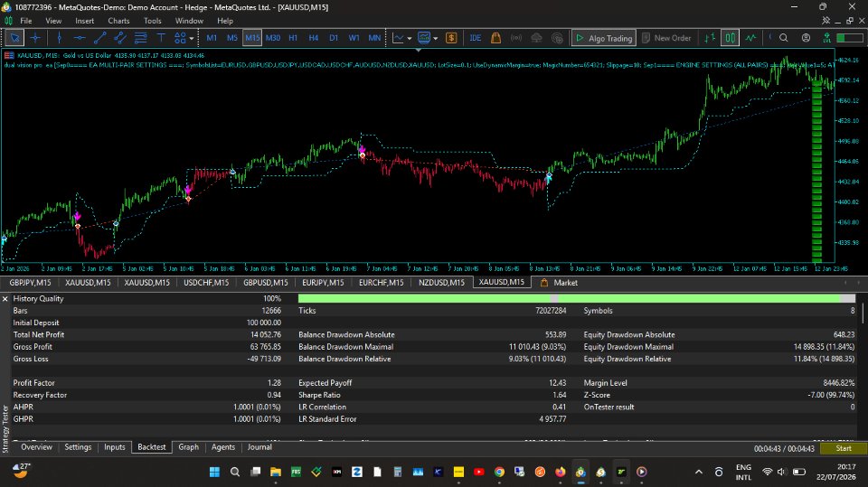Viewport: 868px width, 487px height.
Task: Open a New Order
Action: tap(666, 38)
